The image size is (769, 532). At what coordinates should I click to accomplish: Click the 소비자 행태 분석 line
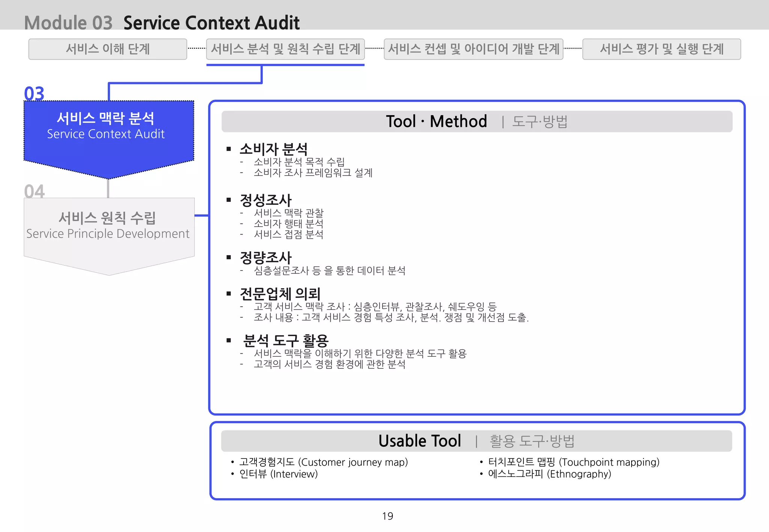click(289, 224)
